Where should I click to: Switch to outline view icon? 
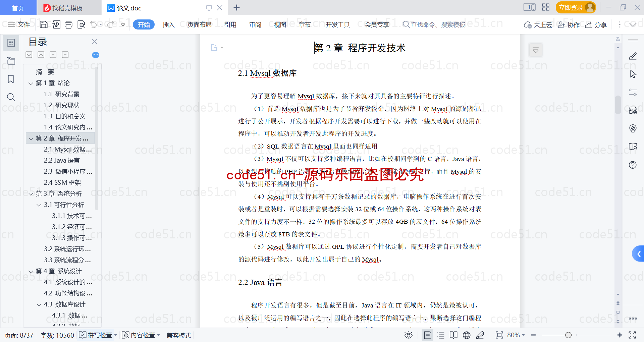click(441, 335)
